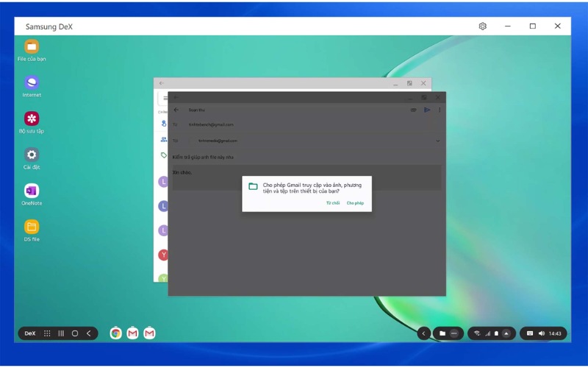Send the email with the Send arrow

[427, 110]
